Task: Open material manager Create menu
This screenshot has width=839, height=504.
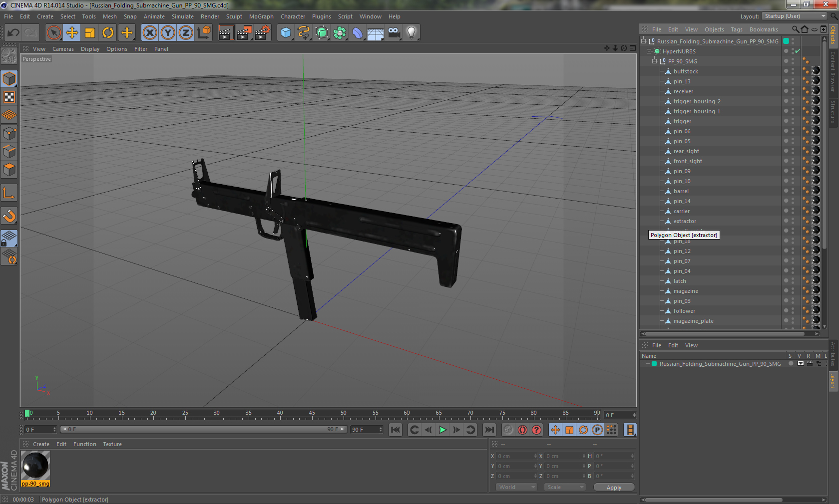Action: 41,444
